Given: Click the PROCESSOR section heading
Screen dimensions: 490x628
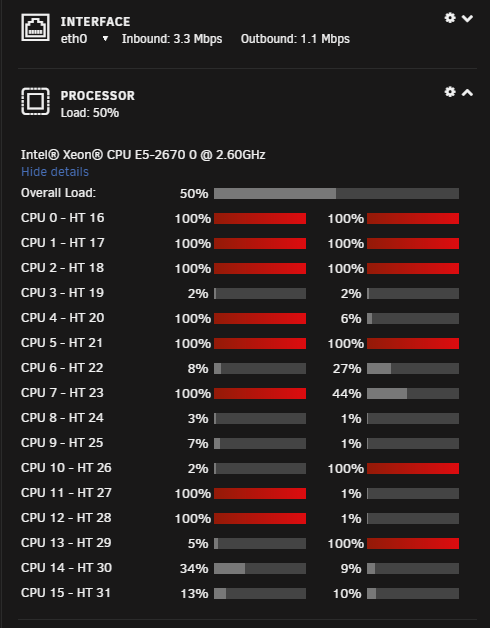Looking at the screenshot, I should click(98, 96).
